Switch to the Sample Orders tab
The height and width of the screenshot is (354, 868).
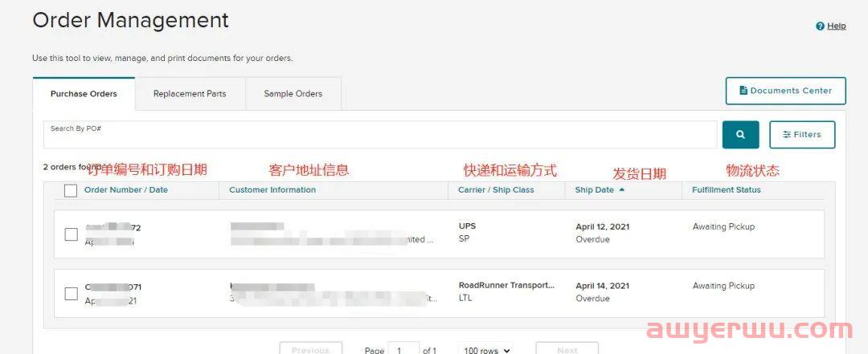[293, 94]
